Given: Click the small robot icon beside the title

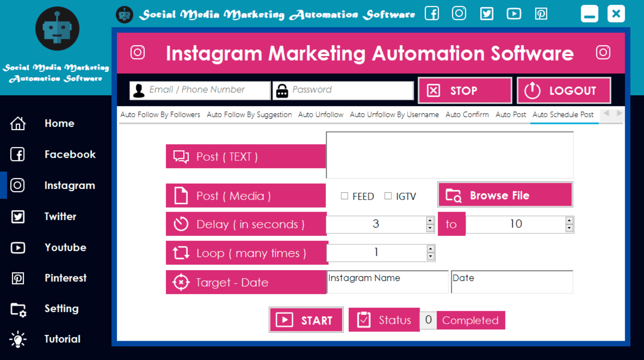Looking at the screenshot, I should (124, 15).
